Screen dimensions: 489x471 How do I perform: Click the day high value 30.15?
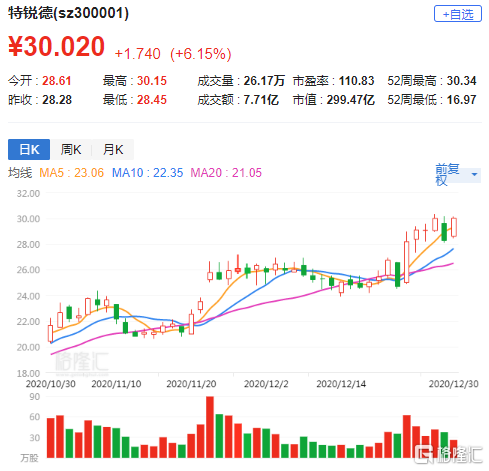point(152,81)
